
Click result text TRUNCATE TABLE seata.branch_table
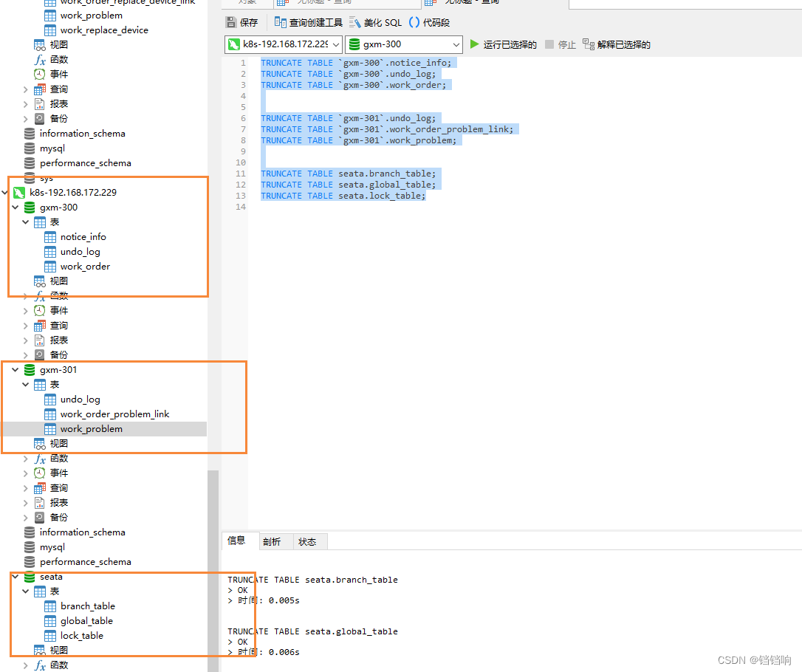312,580
